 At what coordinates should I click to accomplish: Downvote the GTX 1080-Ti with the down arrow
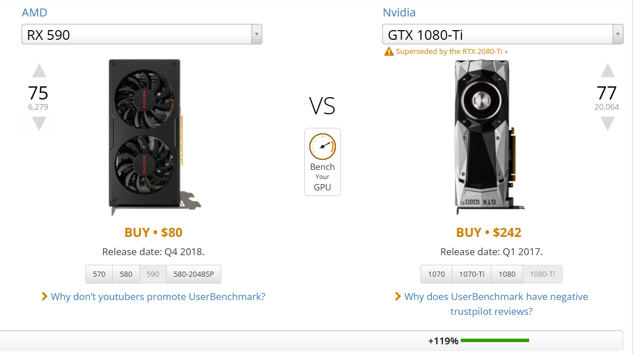point(608,123)
